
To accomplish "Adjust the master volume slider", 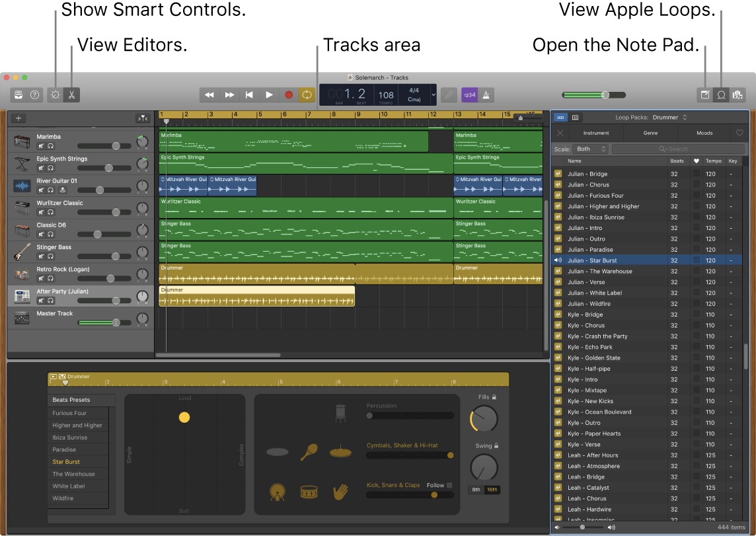I will [604, 95].
